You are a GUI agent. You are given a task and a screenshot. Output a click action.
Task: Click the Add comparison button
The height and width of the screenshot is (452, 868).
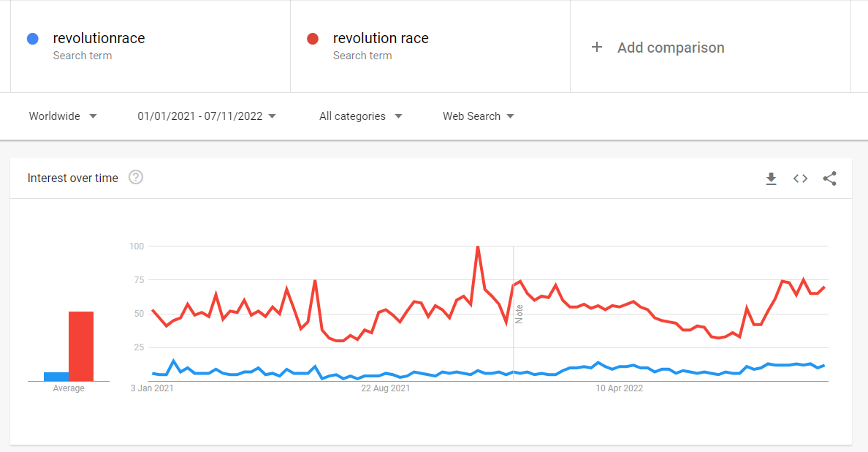[x=670, y=48]
